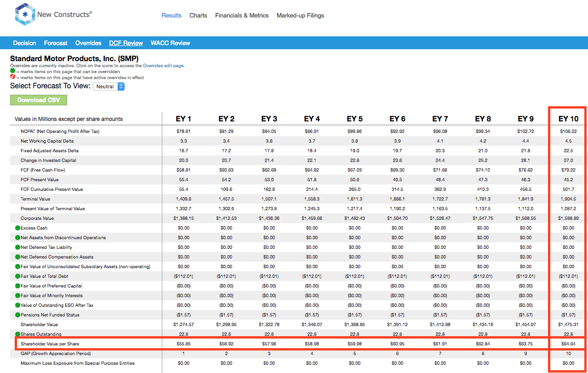Click the EY 10 column header
Viewport: 588px width, 373px height.
click(568, 119)
